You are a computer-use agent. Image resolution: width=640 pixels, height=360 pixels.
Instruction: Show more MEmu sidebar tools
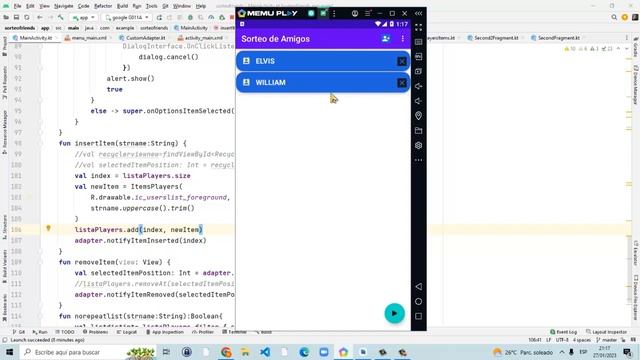point(418,160)
